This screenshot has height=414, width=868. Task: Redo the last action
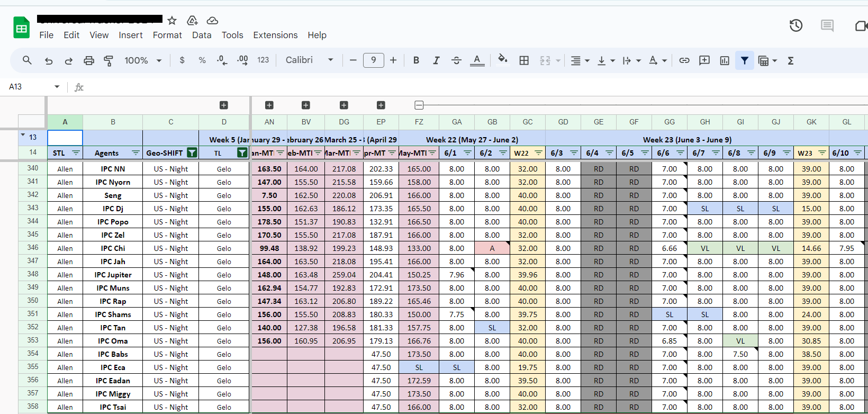(69, 60)
